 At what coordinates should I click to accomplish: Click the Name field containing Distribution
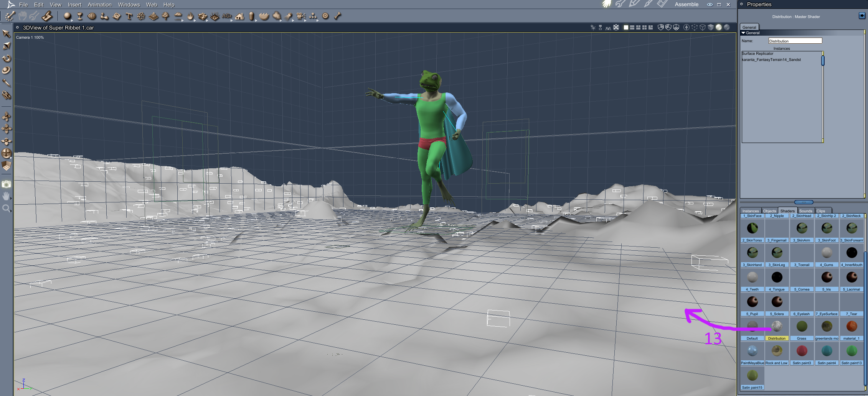795,41
